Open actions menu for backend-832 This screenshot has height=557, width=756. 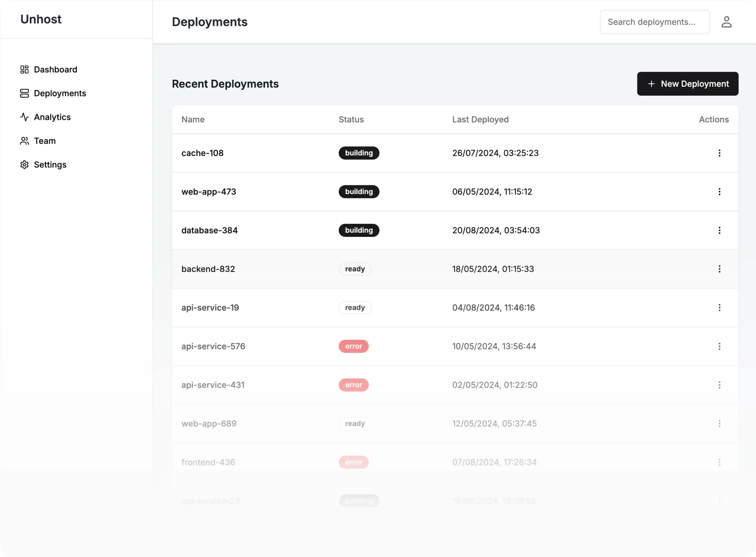(720, 269)
